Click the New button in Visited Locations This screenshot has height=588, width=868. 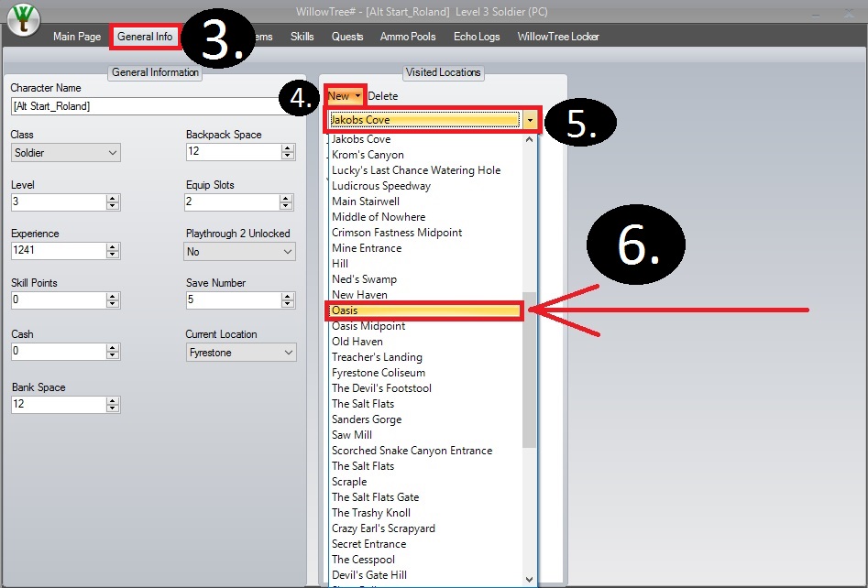(x=344, y=96)
